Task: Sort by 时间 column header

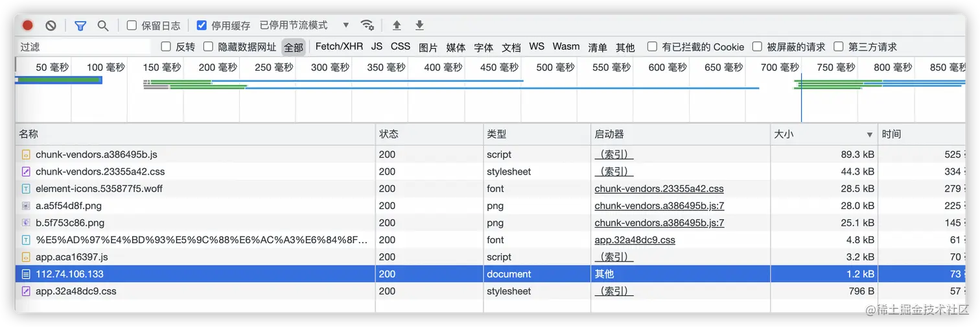Action: pyautogui.click(x=922, y=134)
